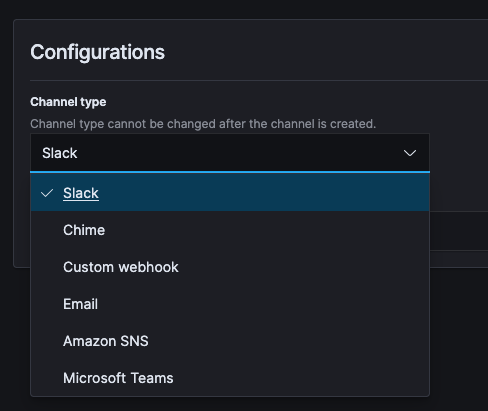Image resolution: width=488 pixels, height=411 pixels.
Task: Click the Channel type combo box field
Action: point(230,153)
